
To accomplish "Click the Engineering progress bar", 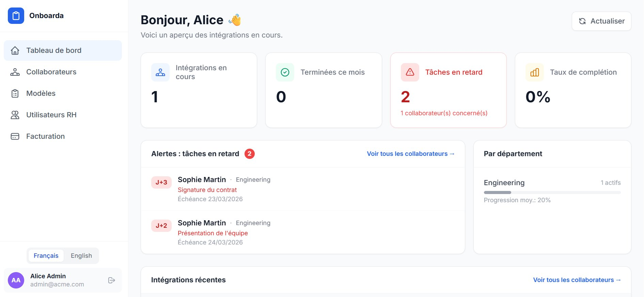I will click(552, 193).
